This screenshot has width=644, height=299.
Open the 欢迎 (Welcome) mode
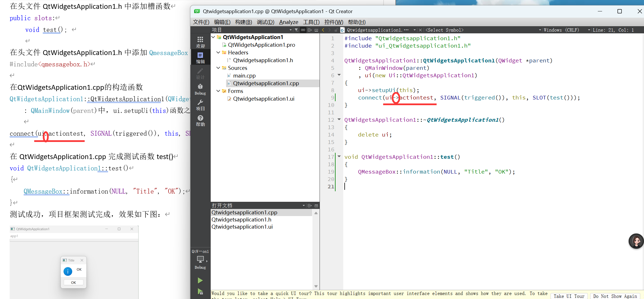200,42
